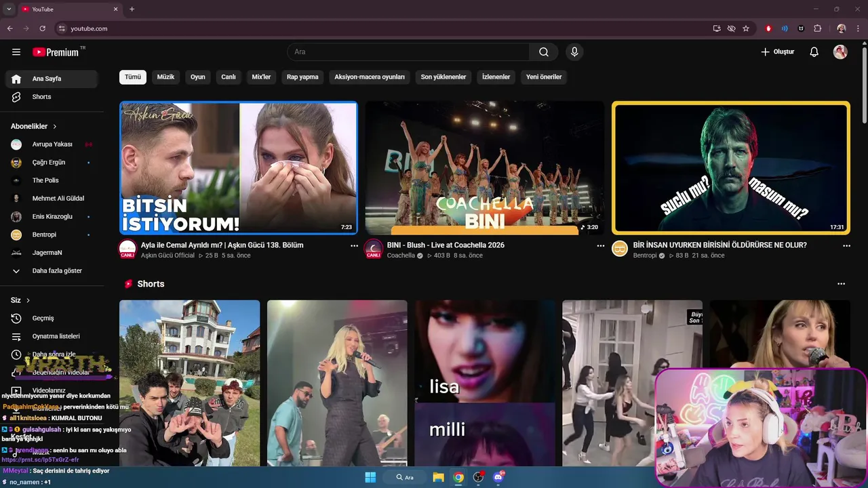Select the Canlı filter chip
The height and width of the screenshot is (488, 868).
click(x=229, y=77)
